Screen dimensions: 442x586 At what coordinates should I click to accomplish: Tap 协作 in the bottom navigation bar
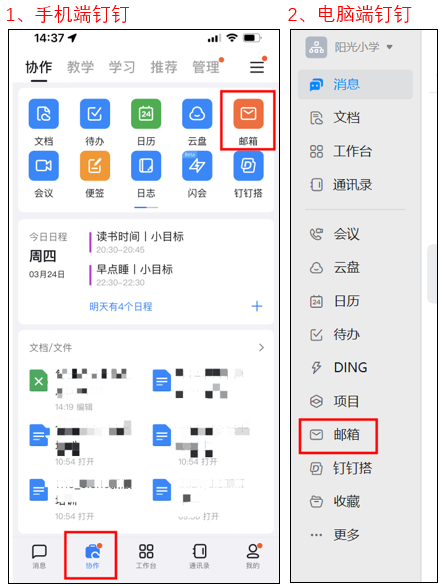[x=92, y=555]
